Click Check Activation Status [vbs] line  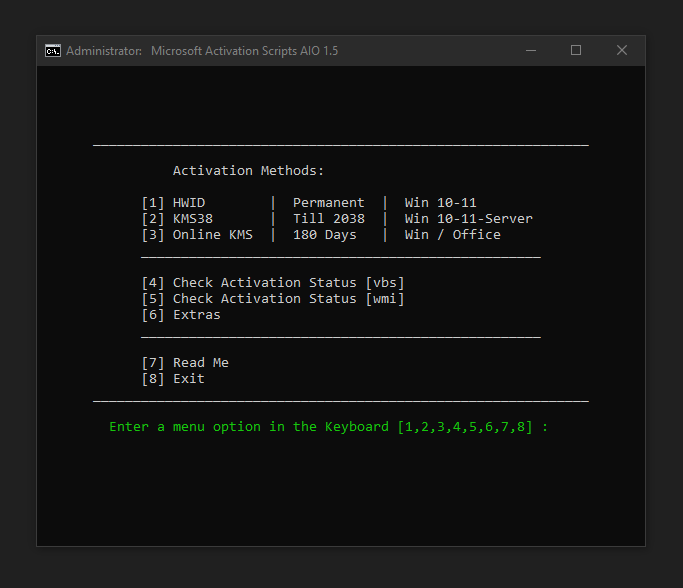tap(273, 283)
